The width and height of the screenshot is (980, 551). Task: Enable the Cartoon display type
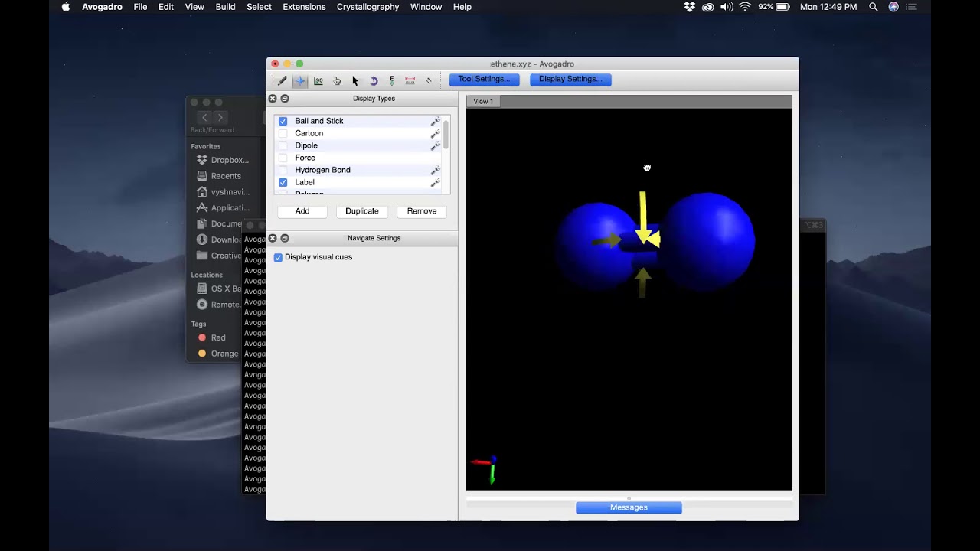283,133
